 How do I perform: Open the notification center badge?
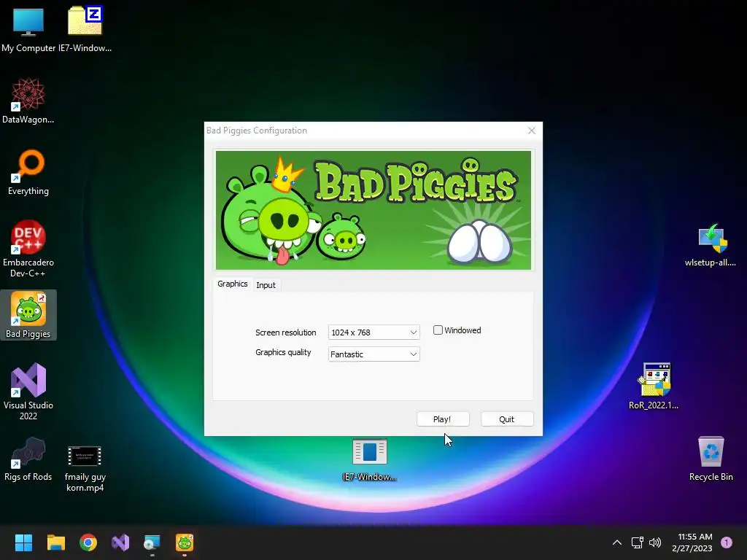click(x=726, y=542)
